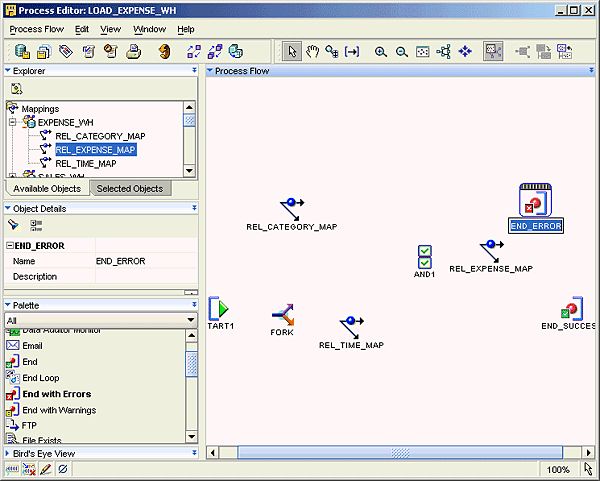
Task: Choose End with Warnings from Palette
Action: click(59, 410)
